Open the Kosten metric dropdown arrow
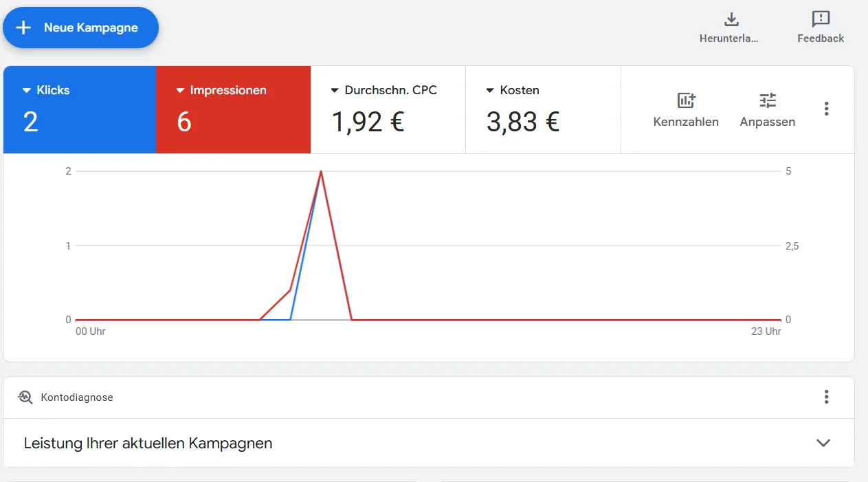 pyautogui.click(x=490, y=90)
